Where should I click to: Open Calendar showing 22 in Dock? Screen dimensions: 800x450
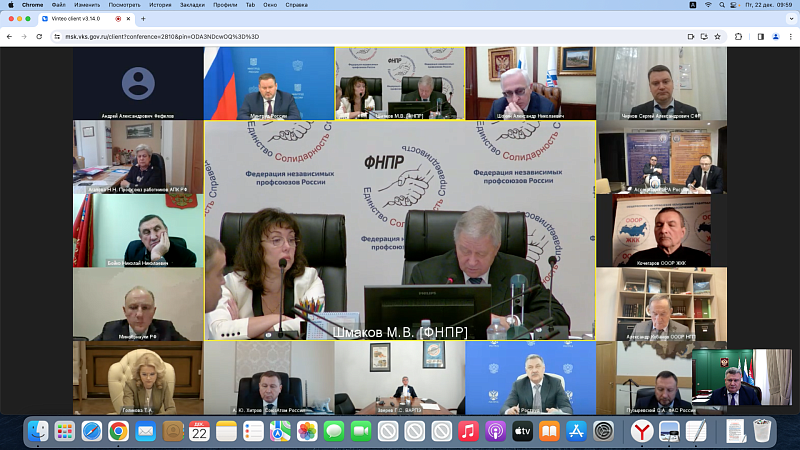click(199, 432)
